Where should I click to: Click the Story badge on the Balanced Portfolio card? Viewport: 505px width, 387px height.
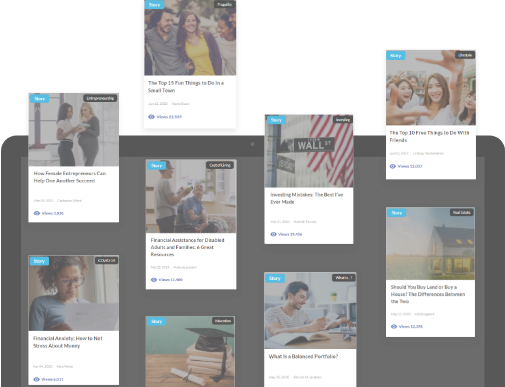(275, 278)
